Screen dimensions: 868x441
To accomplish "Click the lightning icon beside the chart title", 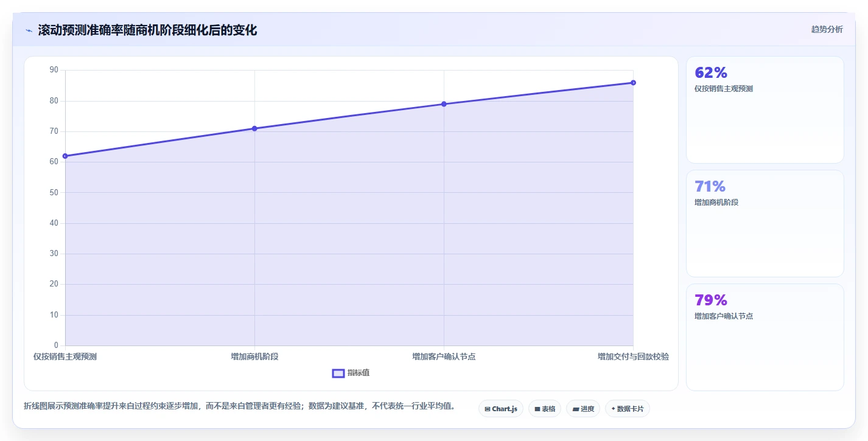I will [x=29, y=30].
